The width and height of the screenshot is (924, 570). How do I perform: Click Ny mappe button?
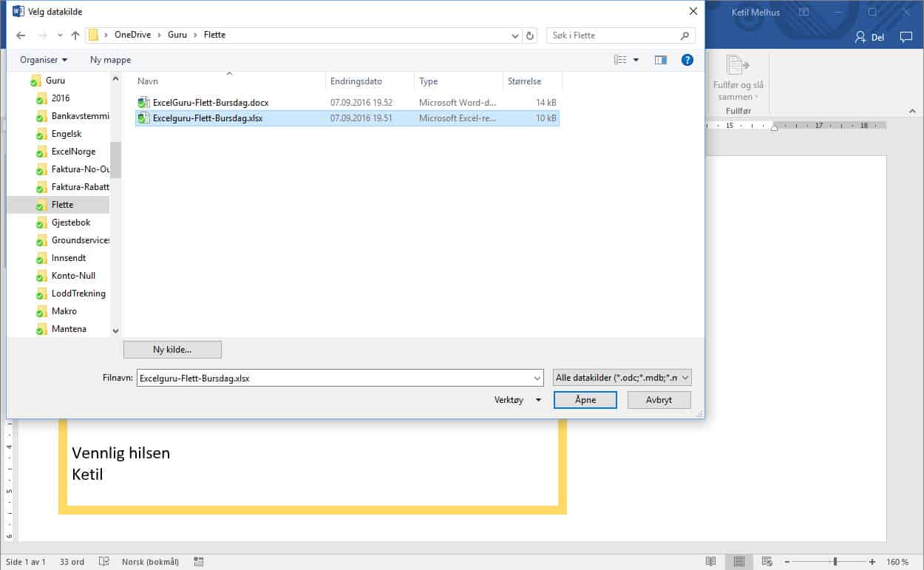pyautogui.click(x=110, y=60)
